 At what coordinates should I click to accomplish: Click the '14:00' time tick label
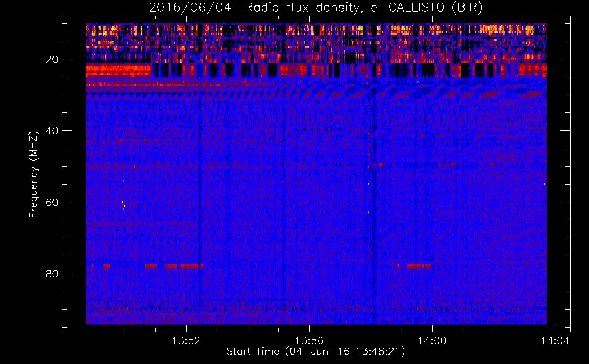(432, 341)
